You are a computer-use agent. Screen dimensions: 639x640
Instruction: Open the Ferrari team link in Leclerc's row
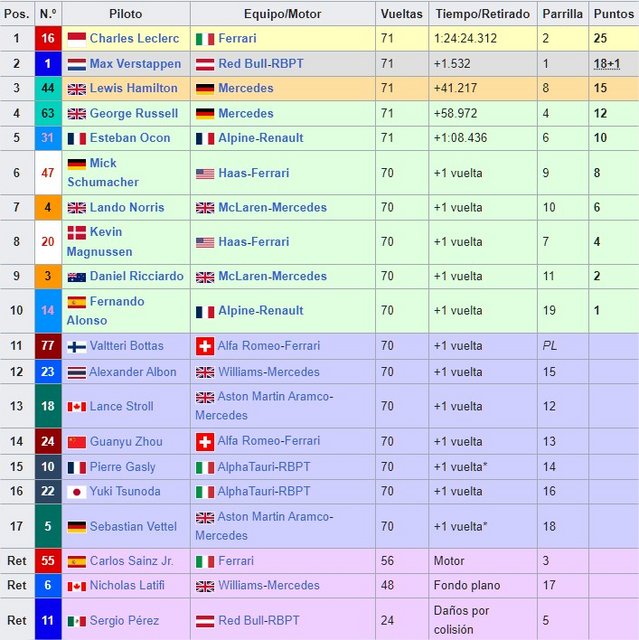(237, 38)
